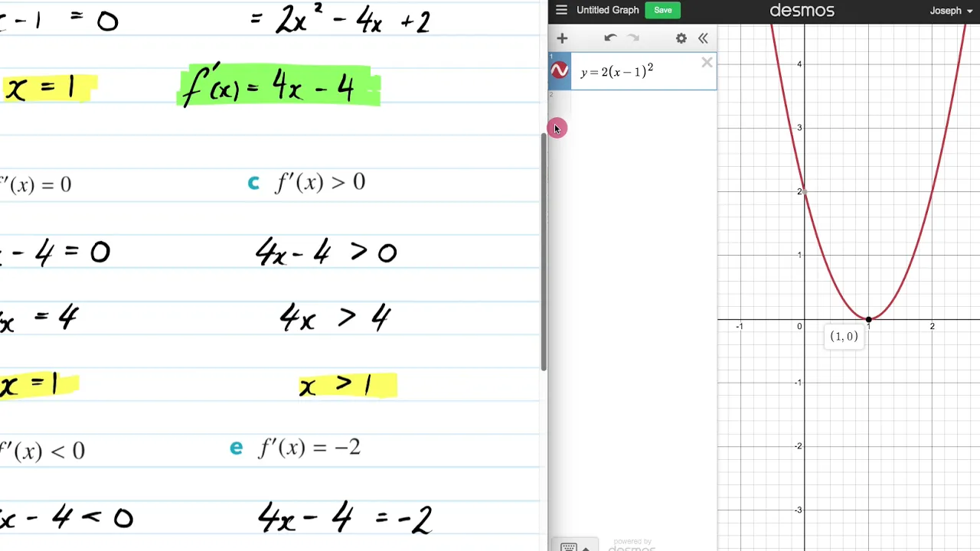Click the notes document vertical scrollbar
Screen dimensions: 980x551
[544, 253]
